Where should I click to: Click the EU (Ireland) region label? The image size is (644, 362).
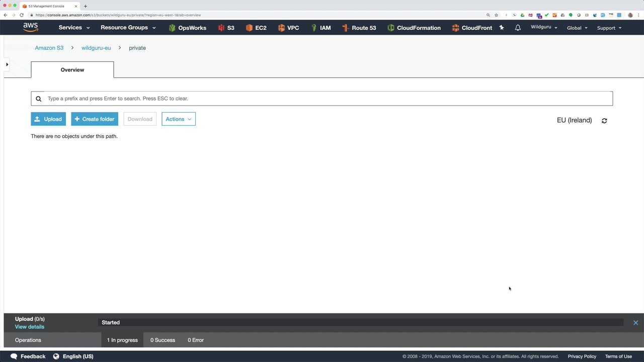coord(574,120)
